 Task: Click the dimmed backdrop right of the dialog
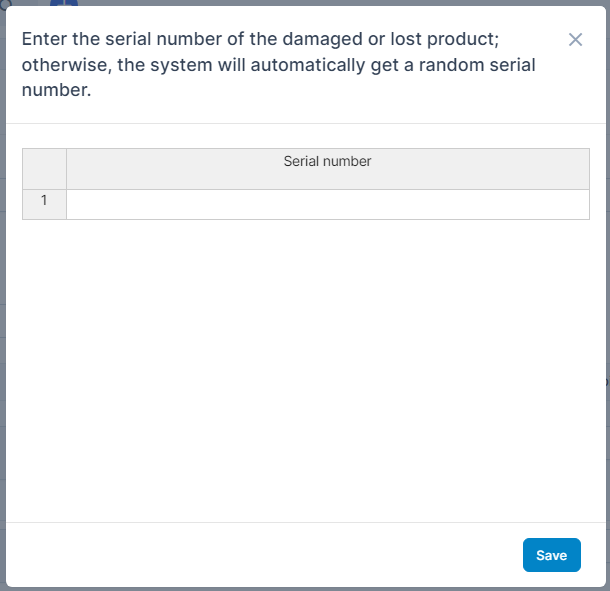click(607, 300)
